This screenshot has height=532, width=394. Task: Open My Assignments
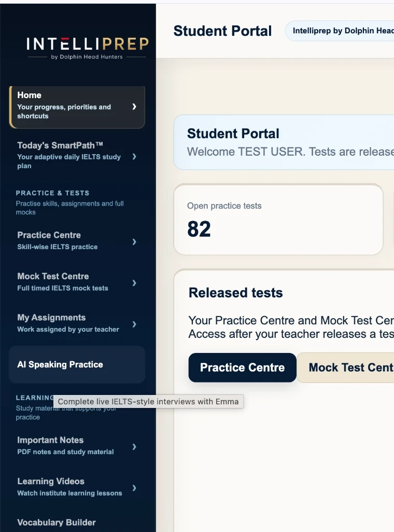[x=77, y=323]
